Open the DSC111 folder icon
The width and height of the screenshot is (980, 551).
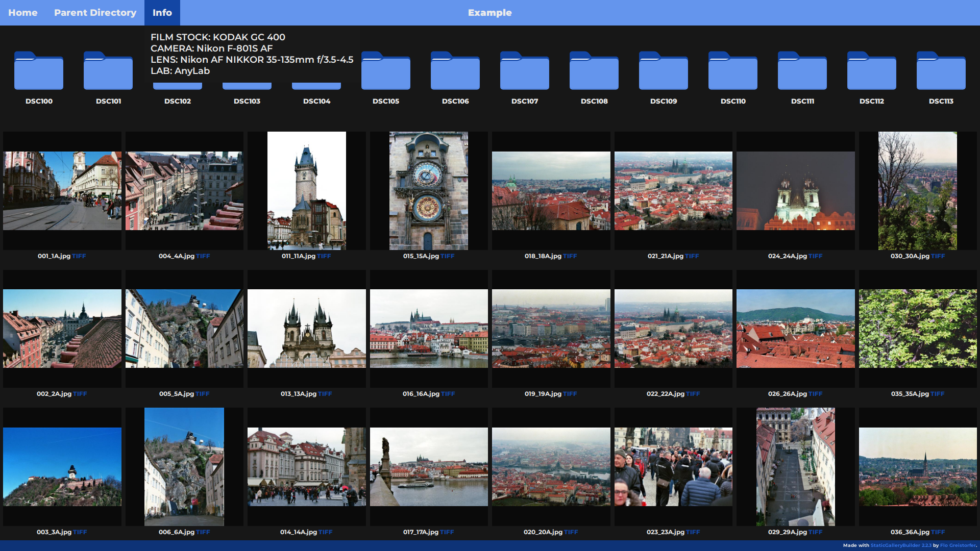coord(802,71)
